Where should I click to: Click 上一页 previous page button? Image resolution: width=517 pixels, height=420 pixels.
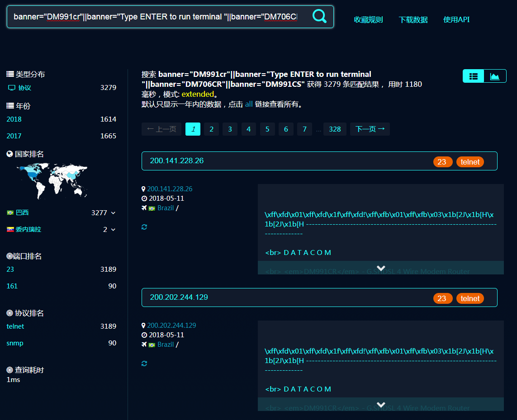pos(161,129)
